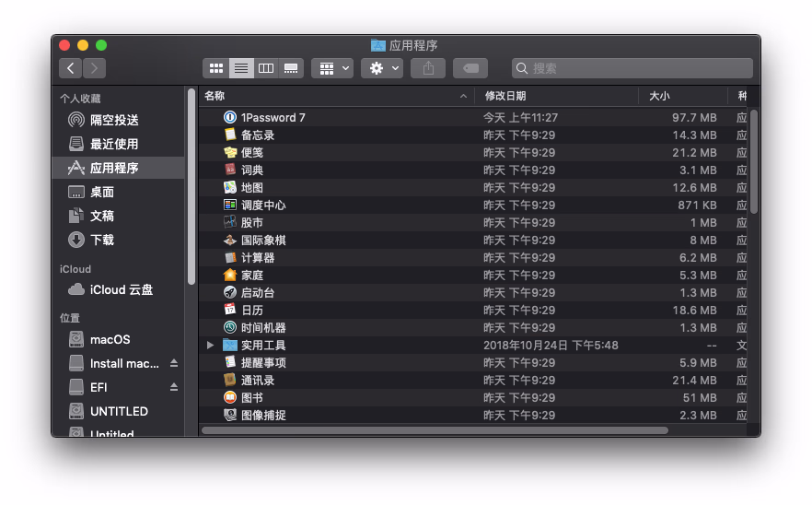Click the horizontal scrollbar at the bottom
Viewport: 812px width, 505px height.
(x=435, y=430)
